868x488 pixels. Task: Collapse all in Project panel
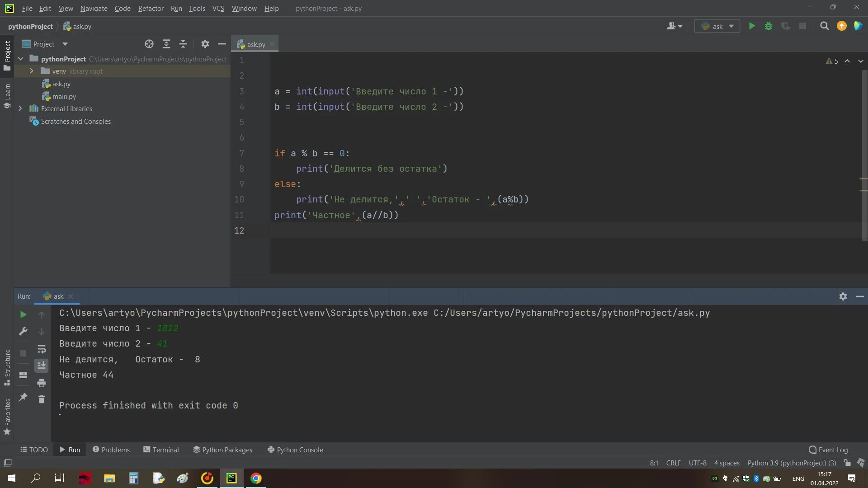pyautogui.click(x=183, y=44)
